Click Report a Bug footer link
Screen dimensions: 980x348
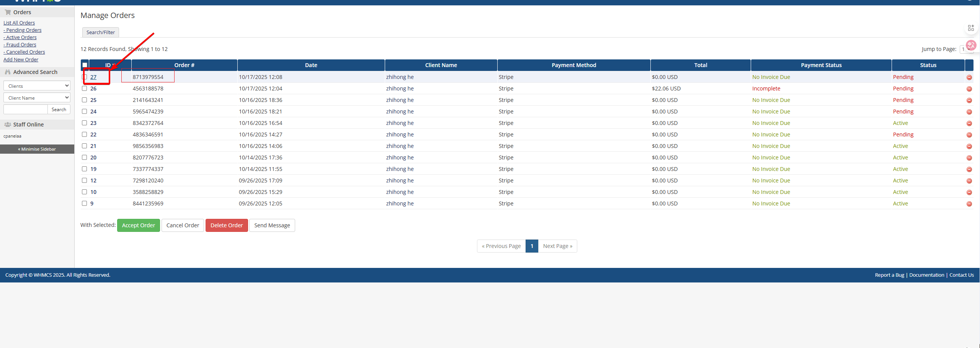(x=889, y=275)
